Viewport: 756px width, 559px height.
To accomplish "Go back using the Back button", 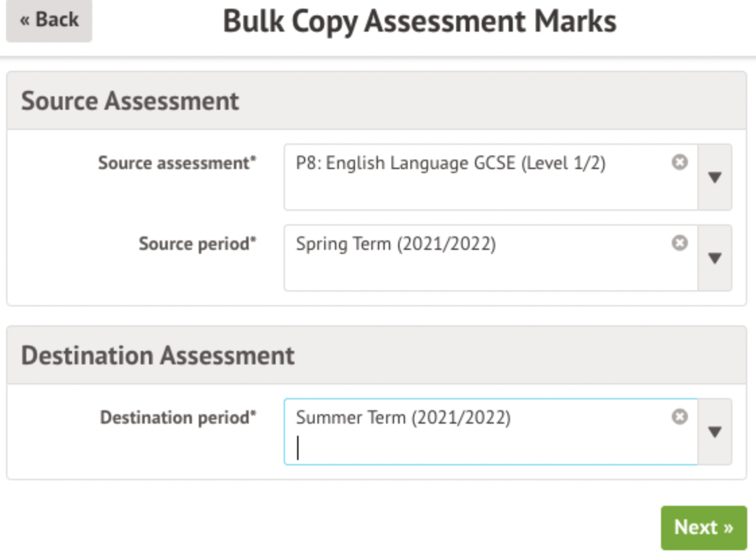I will 49,20.
